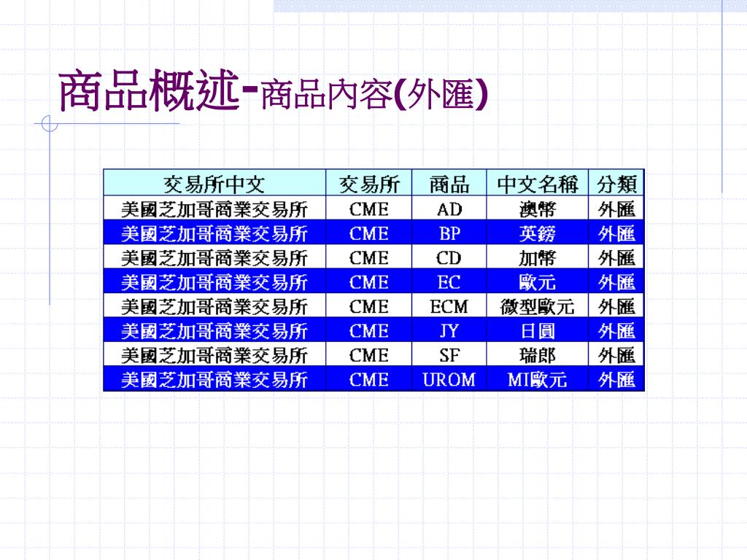Select the 歐元 cell in the EC row
The image size is (747, 560).
coord(538,281)
